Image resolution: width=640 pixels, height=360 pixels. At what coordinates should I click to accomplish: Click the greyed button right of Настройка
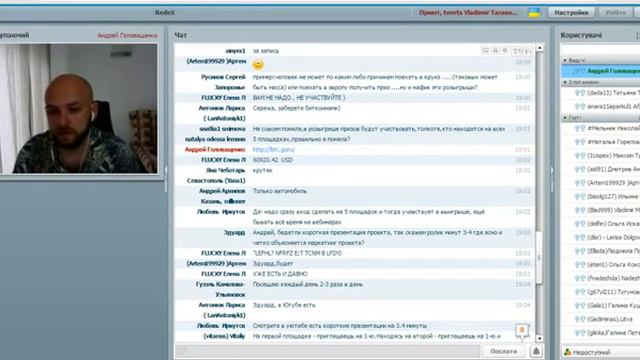(x=615, y=13)
